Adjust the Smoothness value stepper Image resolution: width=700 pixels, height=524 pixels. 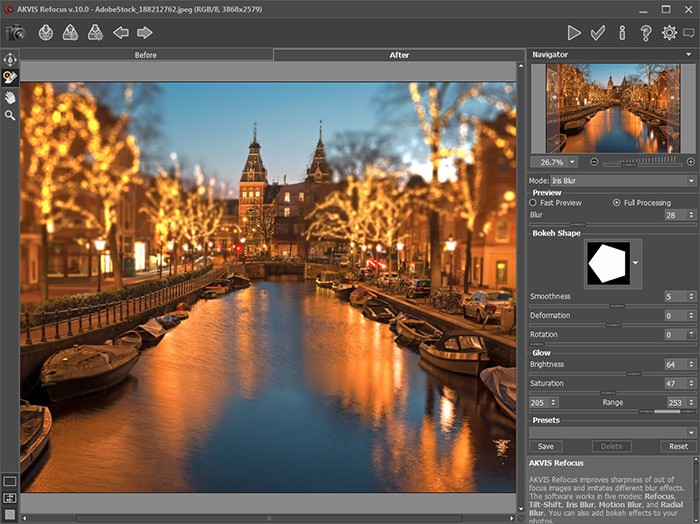[x=691, y=296]
